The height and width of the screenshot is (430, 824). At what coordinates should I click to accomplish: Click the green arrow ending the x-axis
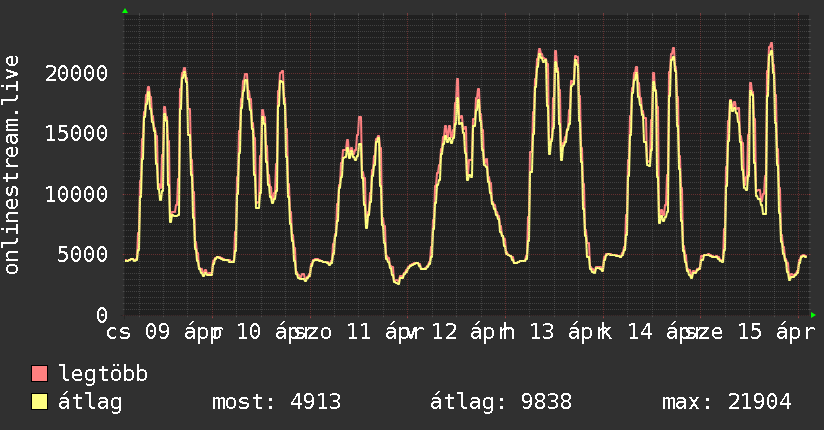click(x=813, y=315)
